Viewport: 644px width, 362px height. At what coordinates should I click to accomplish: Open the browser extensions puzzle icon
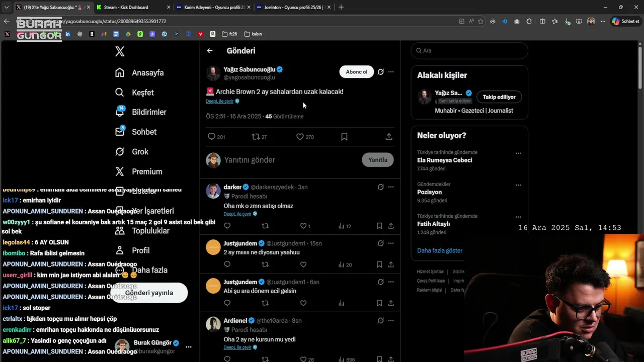coord(529,21)
